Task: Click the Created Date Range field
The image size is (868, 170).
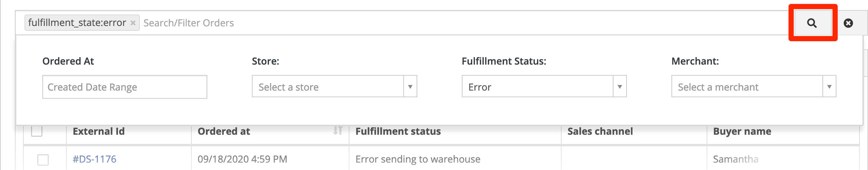Action: pyautogui.click(x=125, y=87)
